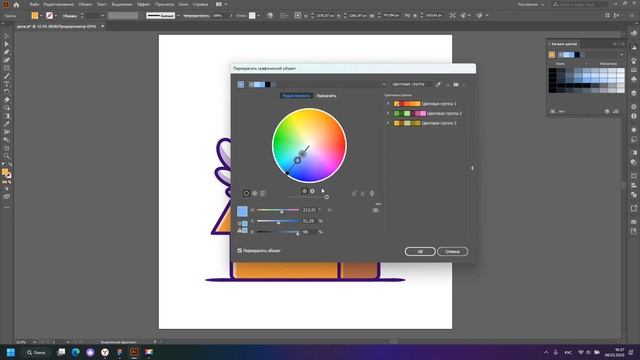Select the Type tool in the toolbox

[7, 84]
